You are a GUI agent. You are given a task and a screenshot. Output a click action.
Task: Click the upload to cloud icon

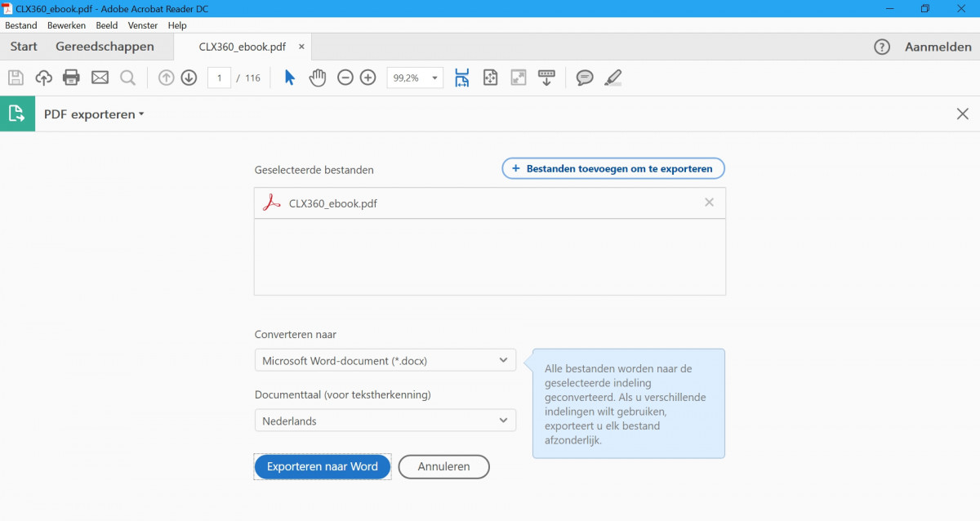pos(43,78)
